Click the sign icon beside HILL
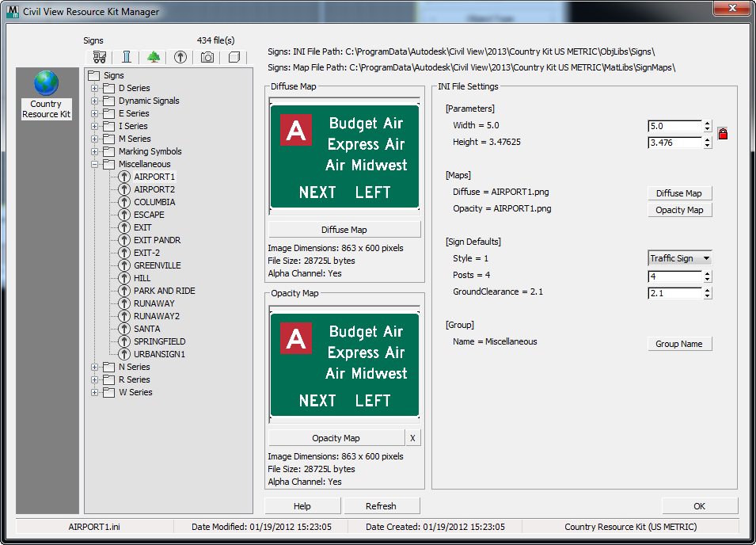The width and height of the screenshot is (756, 545). click(x=124, y=278)
